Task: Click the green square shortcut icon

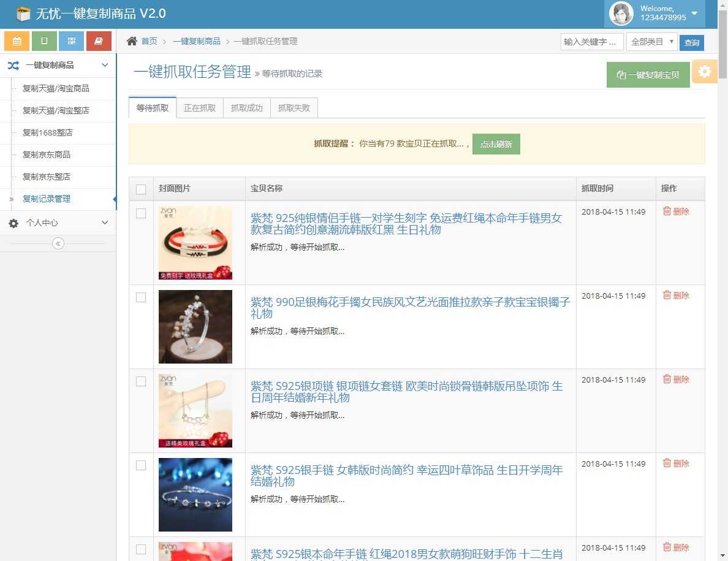Action: point(44,41)
